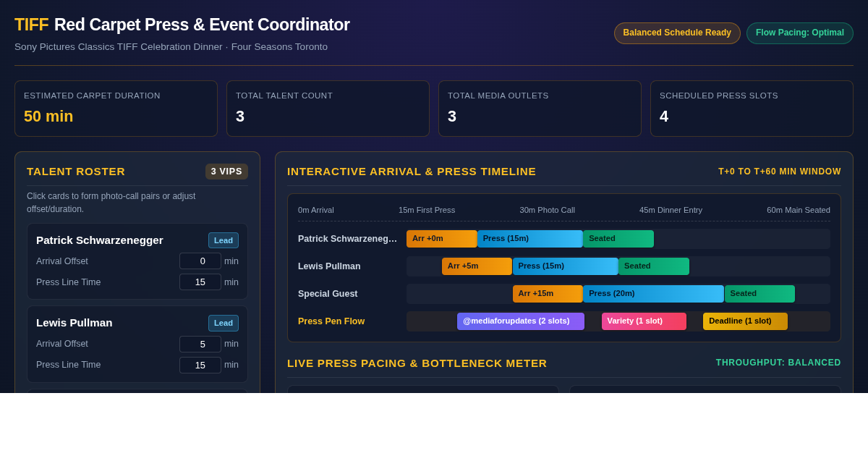Click the 15m First Press timeline marker
The image size is (868, 456).
click(x=427, y=210)
